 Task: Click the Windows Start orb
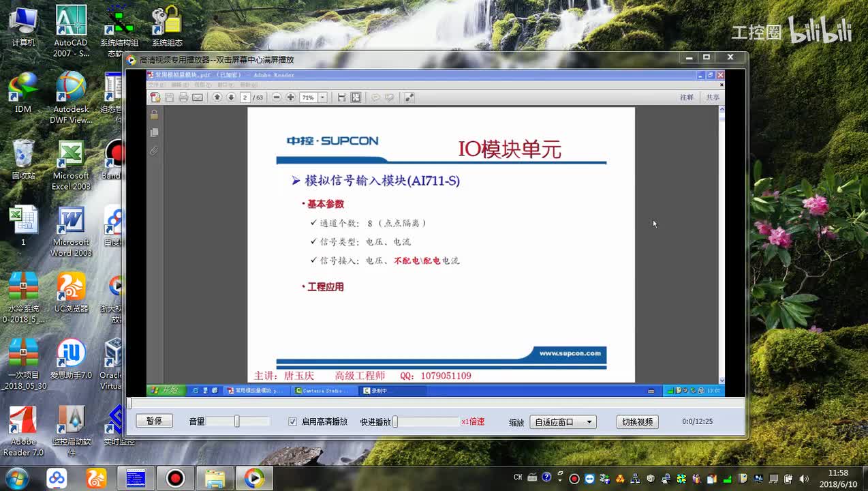click(16, 478)
